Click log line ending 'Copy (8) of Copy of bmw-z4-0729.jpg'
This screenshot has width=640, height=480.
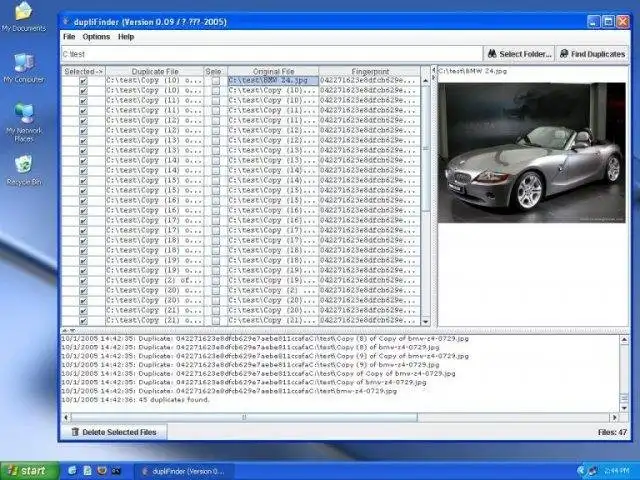(265, 339)
